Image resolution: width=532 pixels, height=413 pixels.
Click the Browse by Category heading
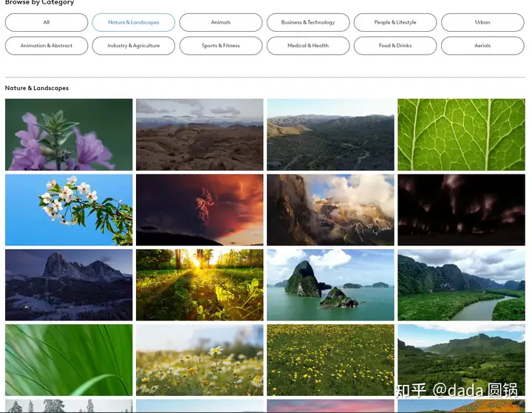coord(39,3)
